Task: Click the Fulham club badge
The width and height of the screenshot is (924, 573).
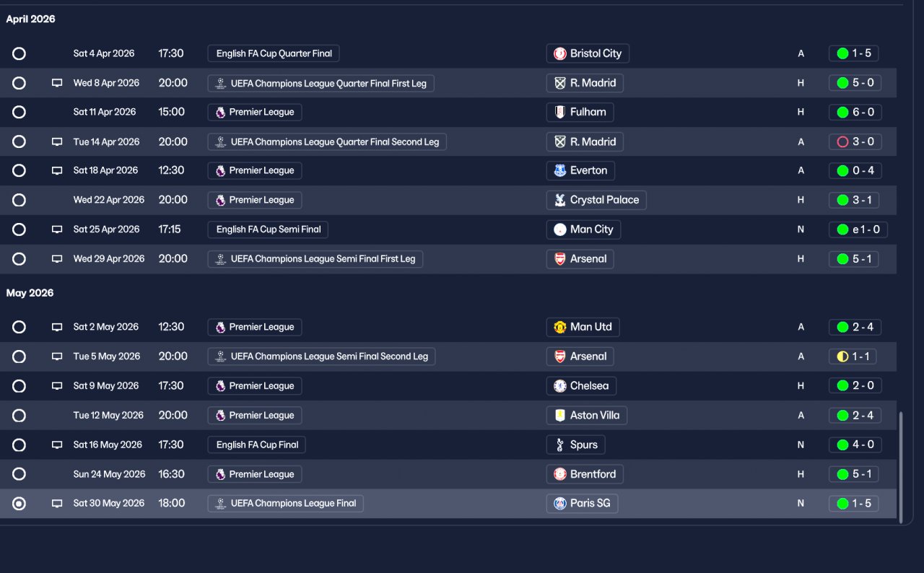Action: (x=559, y=112)
